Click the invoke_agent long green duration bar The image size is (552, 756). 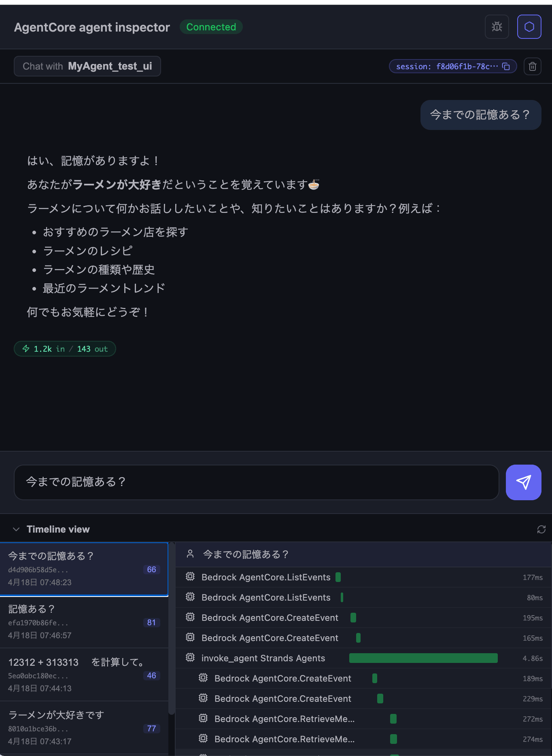423,658
